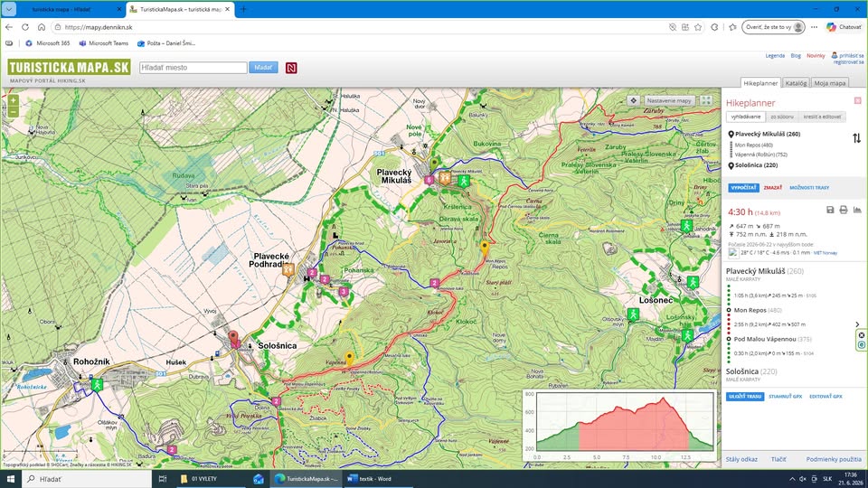868x488 pixels.
Task: Click Vápenná (Roštún) (752) waypoint
Action: [x=760, y=155]
